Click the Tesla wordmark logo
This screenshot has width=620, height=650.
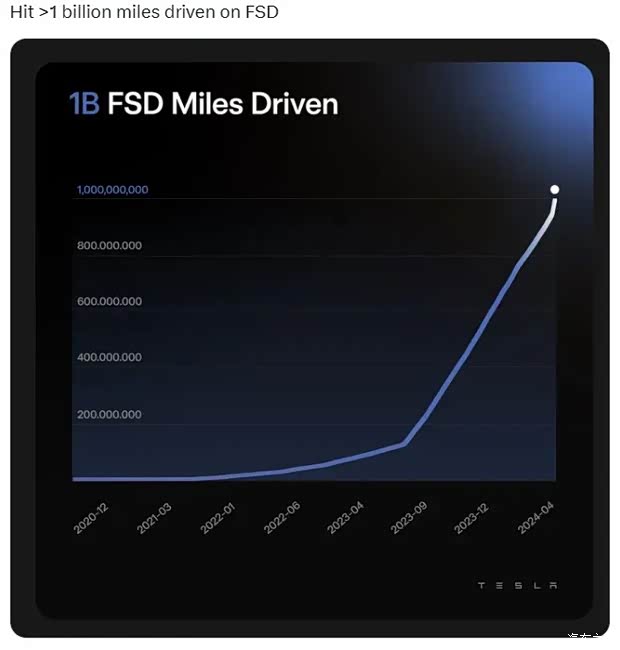coord(517,585)
